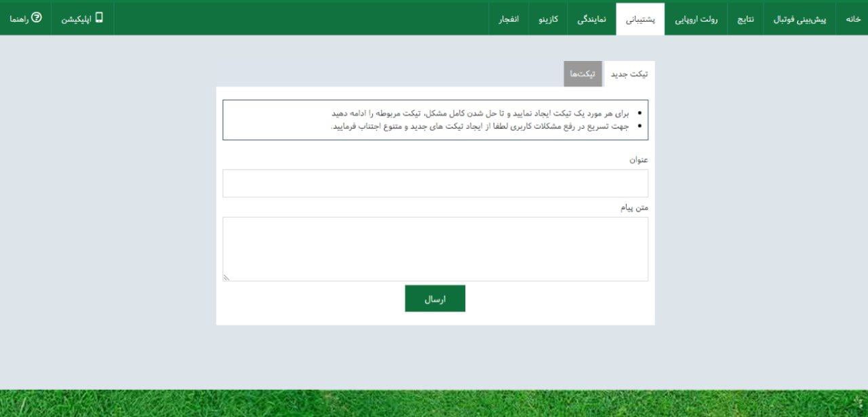This screenshot has width=868, height=417.
Task: Open the کازینو casino section
Action: click(548, 19)
